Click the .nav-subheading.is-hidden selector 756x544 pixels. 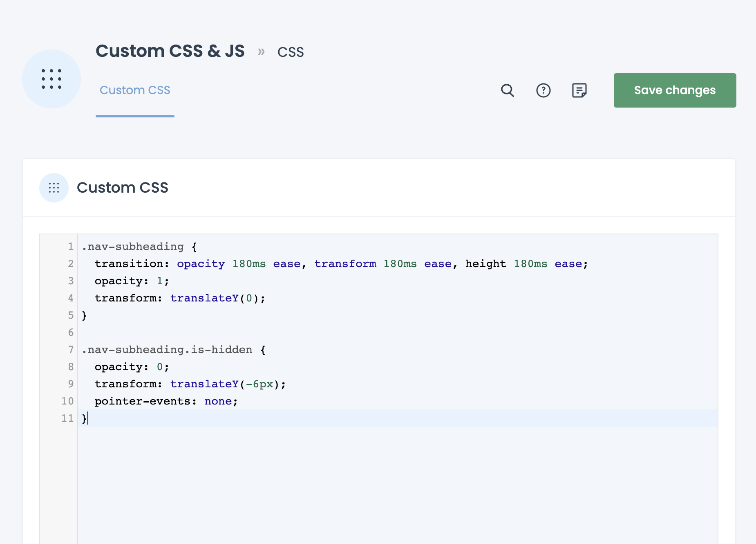(x=167, y=350)
